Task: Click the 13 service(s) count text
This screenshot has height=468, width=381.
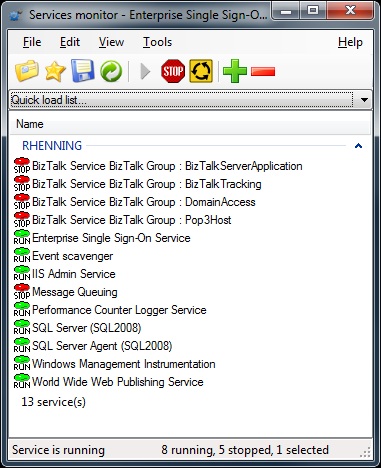Action: [54, 402]
